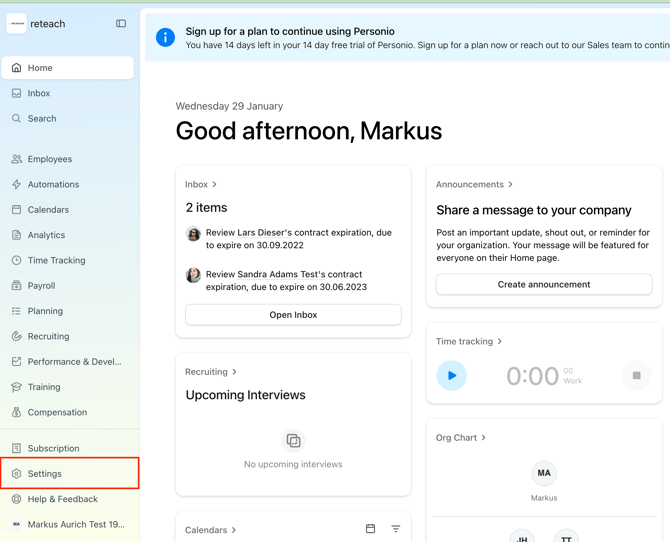
Task: Click "Wednesday 29 January" date text
Action: click(229, 106)
